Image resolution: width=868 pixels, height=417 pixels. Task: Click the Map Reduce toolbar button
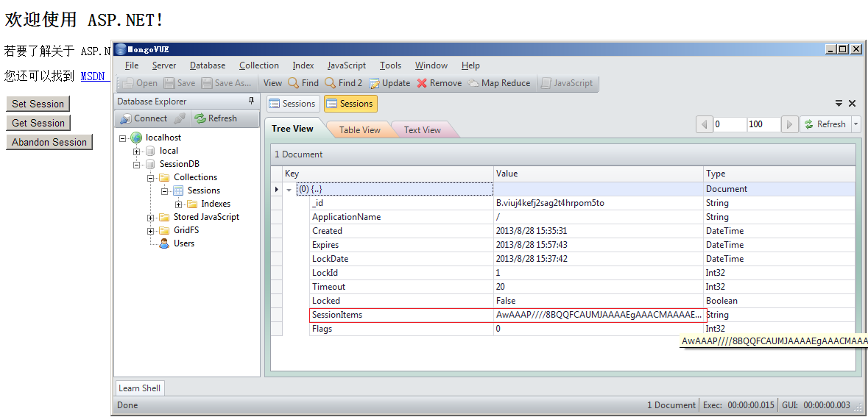499,83
